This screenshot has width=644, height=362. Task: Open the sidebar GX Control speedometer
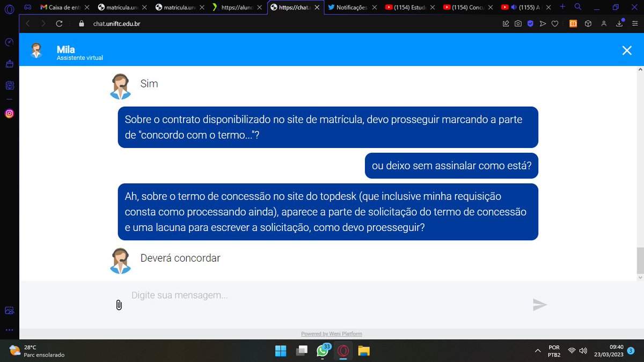click(9, 42)
